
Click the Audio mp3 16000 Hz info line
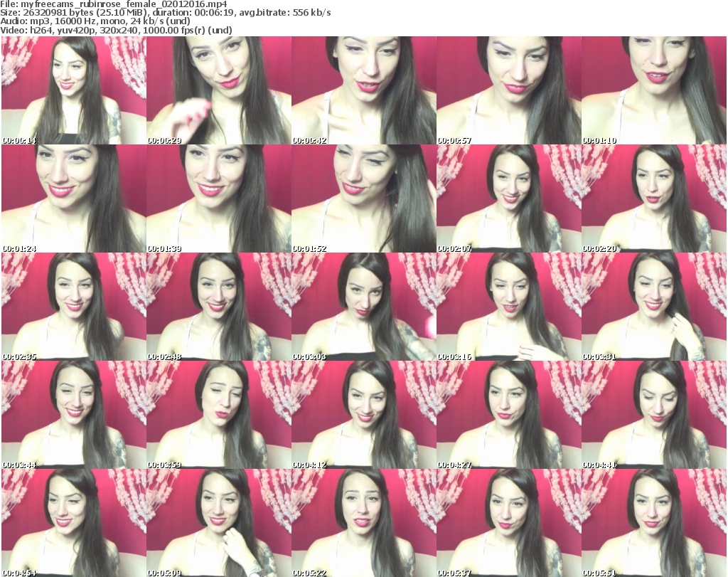tap(95, 21)
